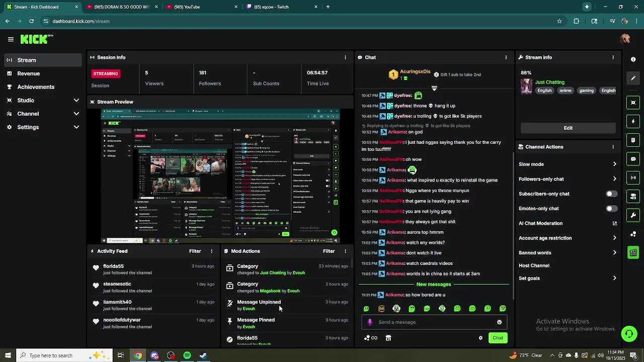Click the user profile avatar
This screenshot has height=362, width=644.
(625, 39)
